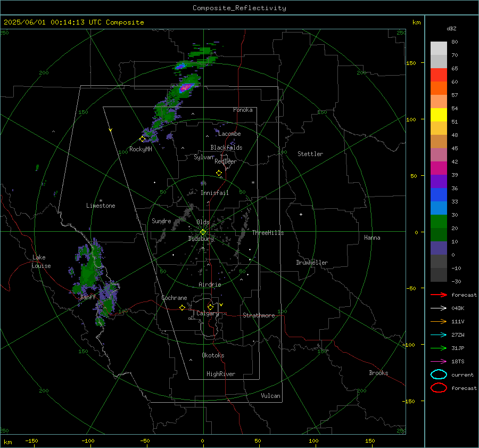Click the magenta storm core near 200 km ring
479x448 pixels.
(185, 88)
